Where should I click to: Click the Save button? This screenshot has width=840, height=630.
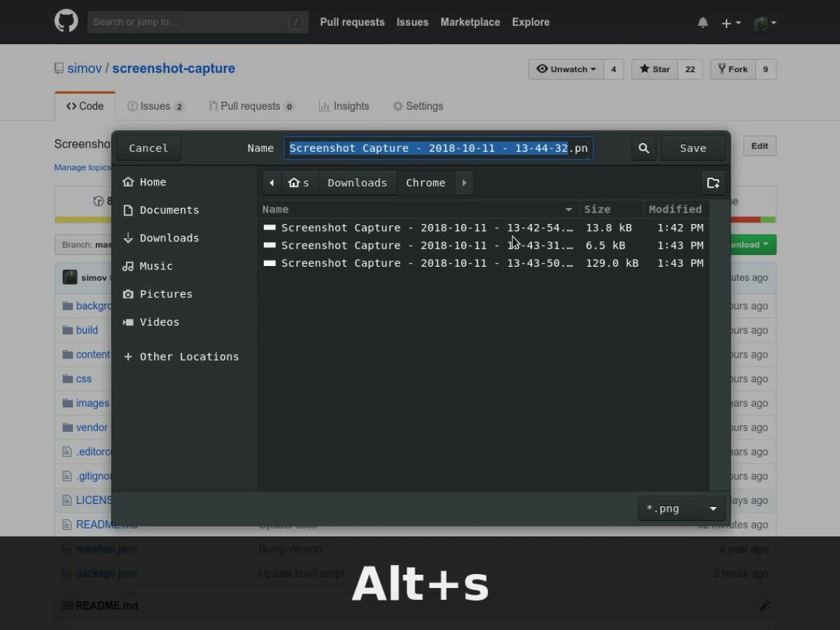[x=692, y=148]
